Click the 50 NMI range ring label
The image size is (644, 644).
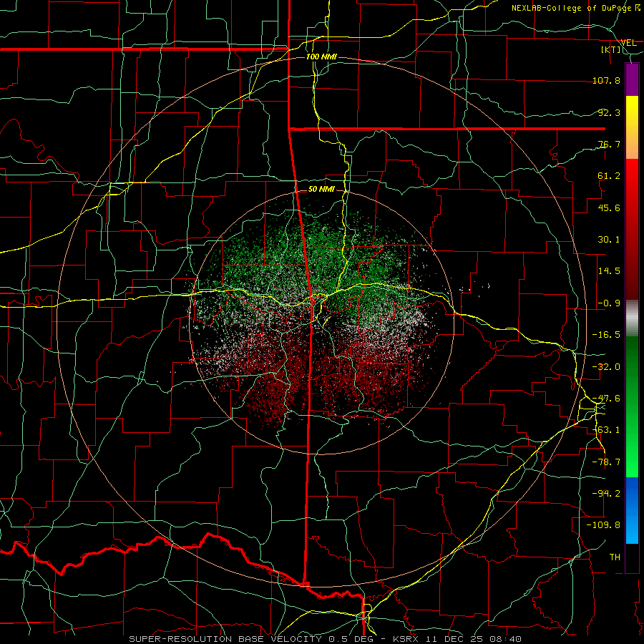coord(321,189)
